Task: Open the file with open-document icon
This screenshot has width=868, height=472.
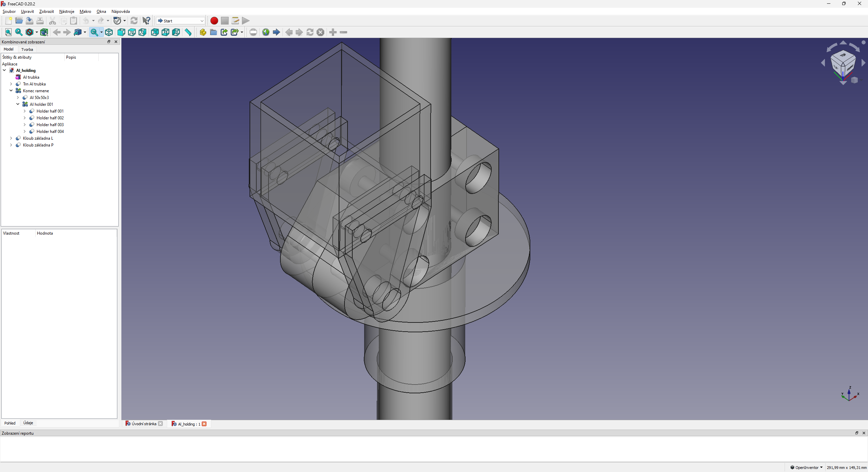Action: pos(19,21)
